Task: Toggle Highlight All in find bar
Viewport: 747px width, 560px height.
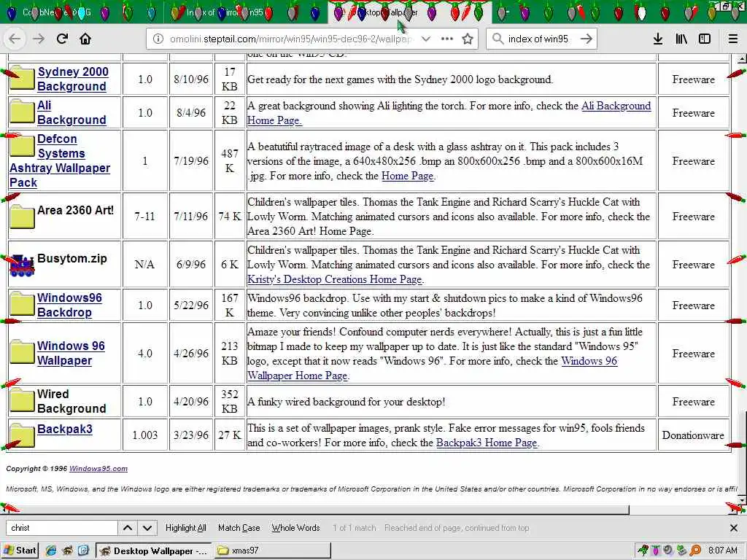Action: 186,528
